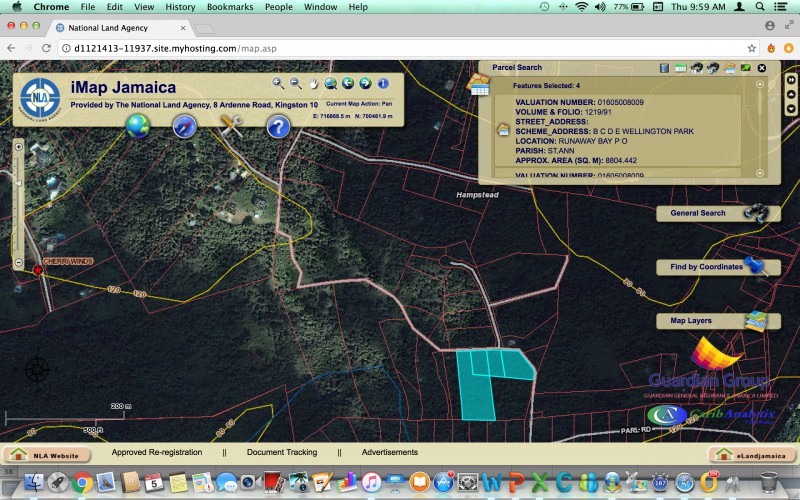Select the identify info tool

pos(383,83)
